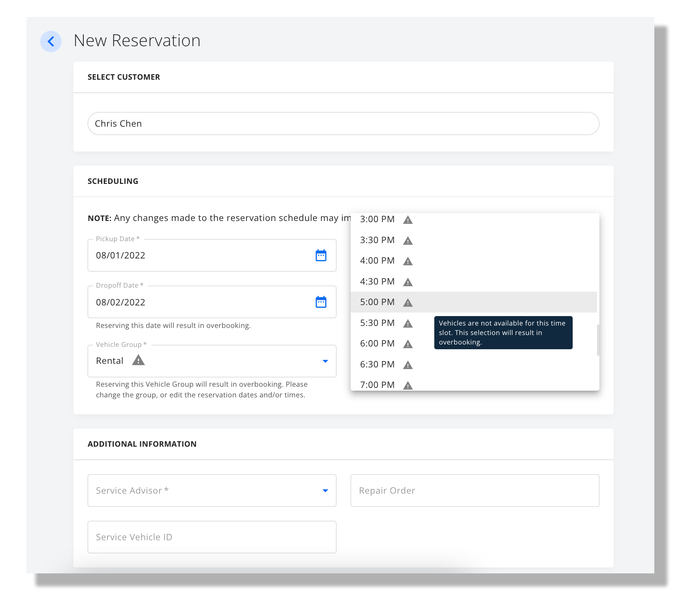This screenshot has width=695, height=616.
Task: Click the warning triangle next to 4:00 PM
Action: (x=408, y=261)
